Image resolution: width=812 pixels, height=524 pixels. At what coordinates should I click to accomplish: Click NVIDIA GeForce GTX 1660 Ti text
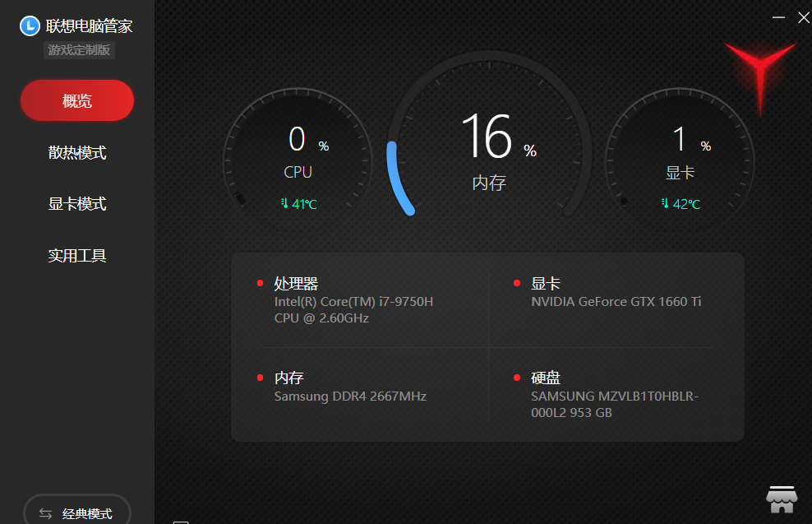click(616, 302)
